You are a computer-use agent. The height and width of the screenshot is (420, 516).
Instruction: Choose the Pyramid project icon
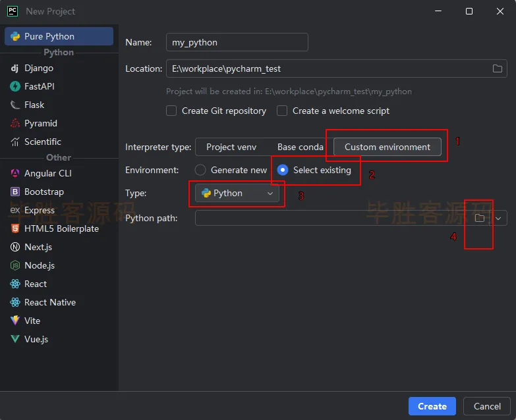(x=14, y=123)
